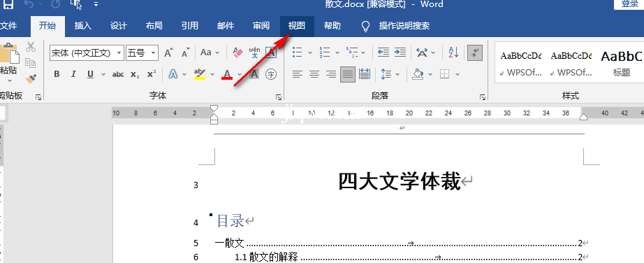
Task: Apply subscript x₂ formatting
Action: pyautogui.click(x=135, y=75)
